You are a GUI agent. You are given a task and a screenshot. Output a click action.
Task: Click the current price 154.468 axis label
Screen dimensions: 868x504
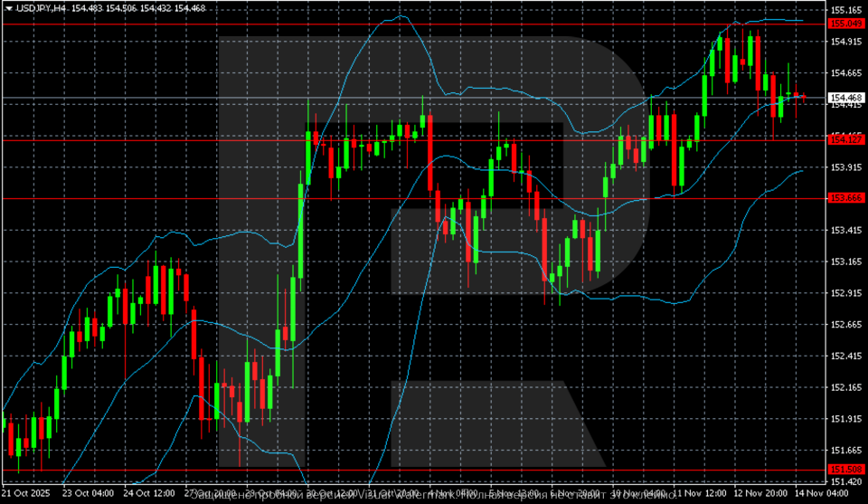pos(844,97)
